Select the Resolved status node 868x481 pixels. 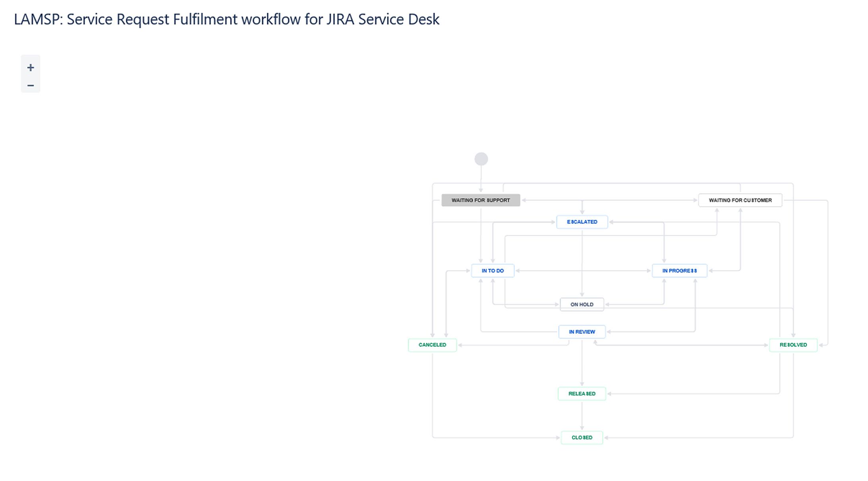click(793, 345)
